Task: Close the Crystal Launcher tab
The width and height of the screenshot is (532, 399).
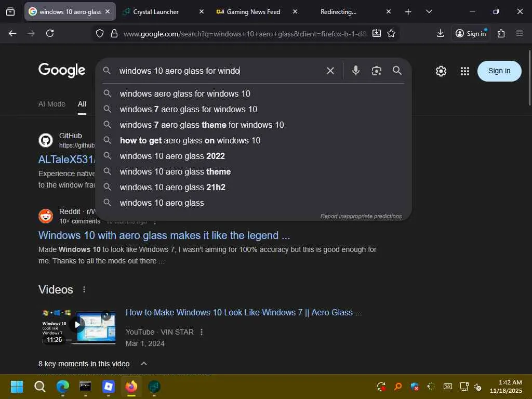Action: point(201,12)
